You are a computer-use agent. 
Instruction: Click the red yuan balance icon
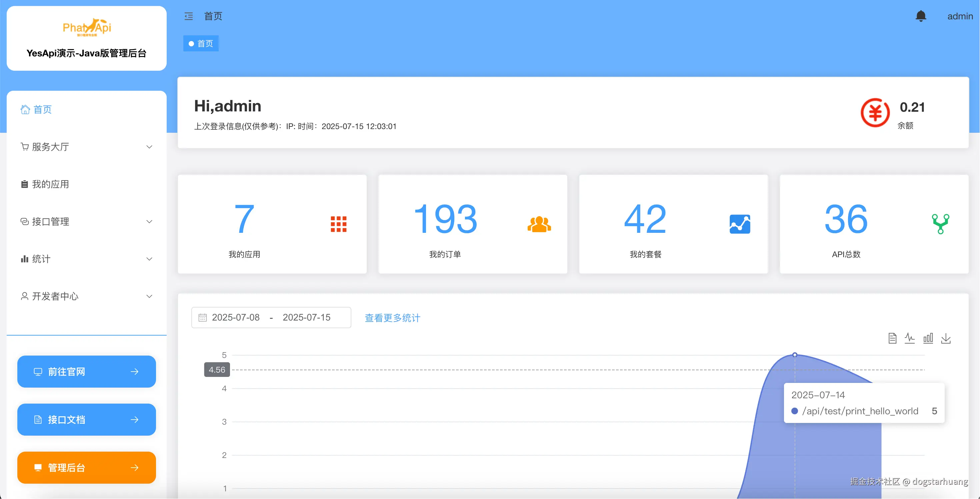point(875,113)
